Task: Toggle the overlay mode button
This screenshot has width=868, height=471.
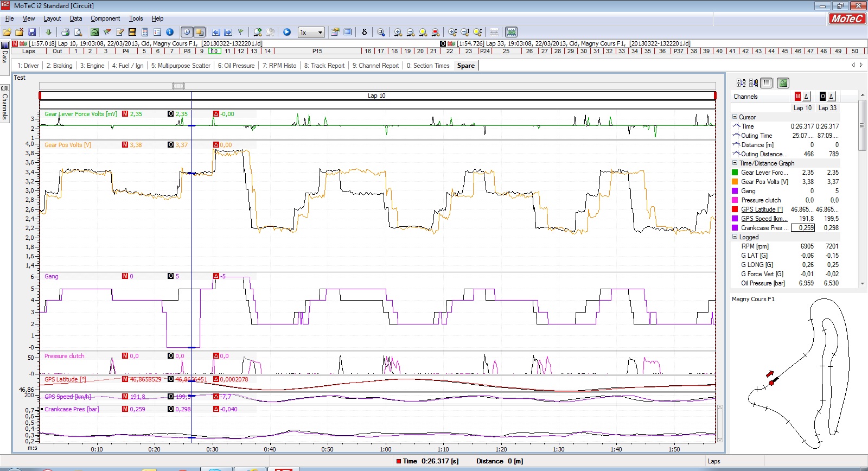Action: tap(199, 32)
